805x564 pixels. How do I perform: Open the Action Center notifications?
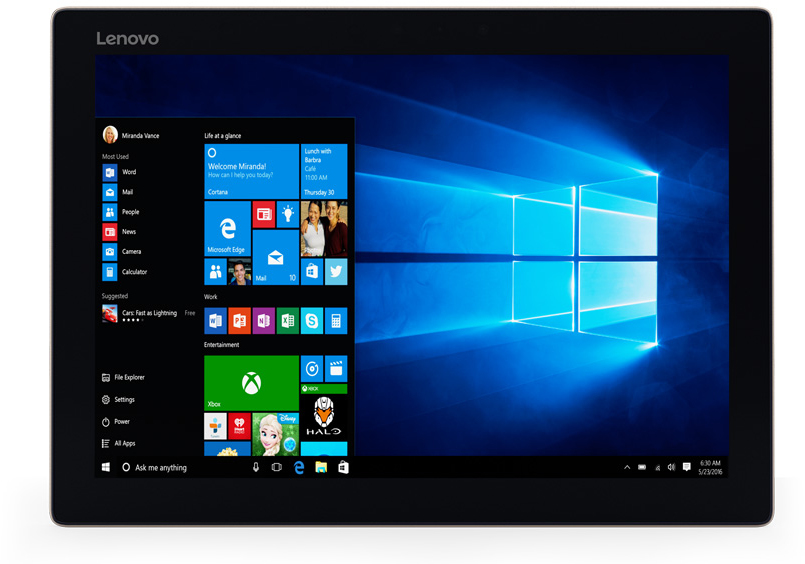[x=686, y=467]
